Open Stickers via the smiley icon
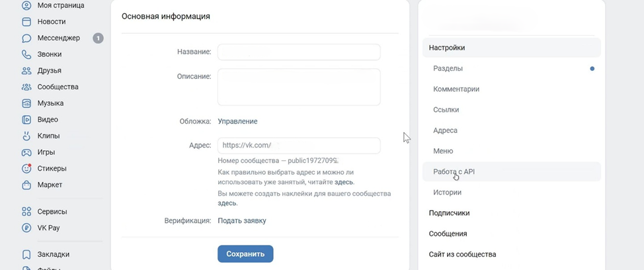Viewport: 644px width, 270px height. click(x=26, y=168)
